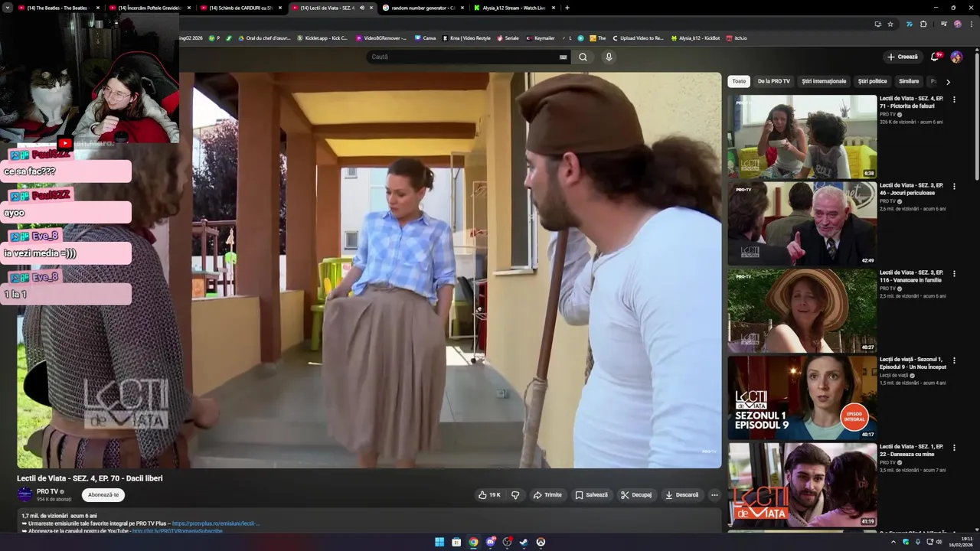Image resolution: width=980 pixels, height=551 pixels.
Task: Bookmark this page with the star icon
Action: (x=890, y=24)
